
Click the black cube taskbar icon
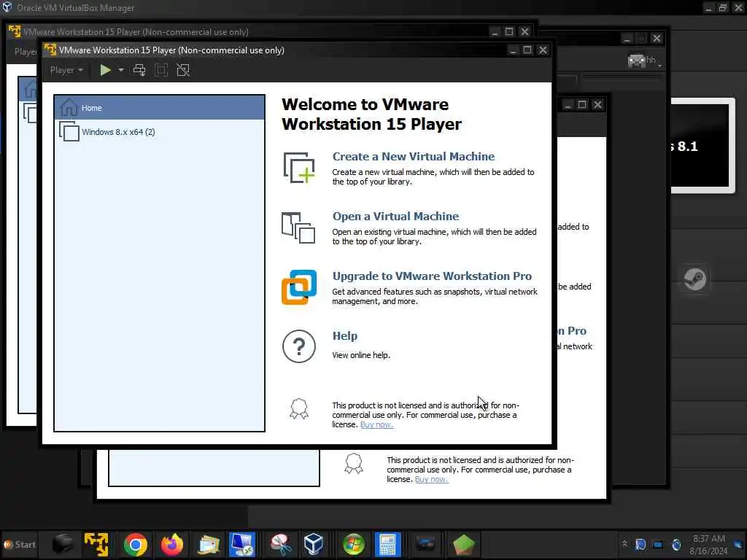tap(63, 545)
